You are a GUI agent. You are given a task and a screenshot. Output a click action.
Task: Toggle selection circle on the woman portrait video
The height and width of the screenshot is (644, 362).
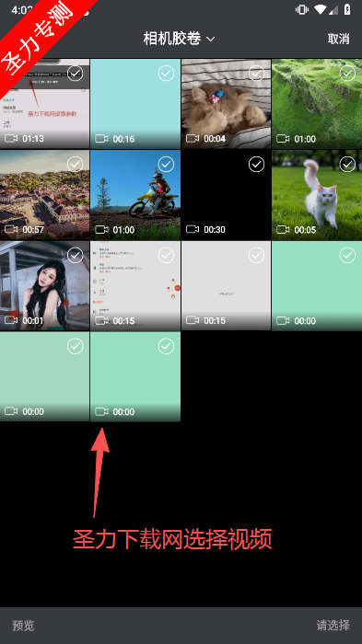click(x=76, y=256)
